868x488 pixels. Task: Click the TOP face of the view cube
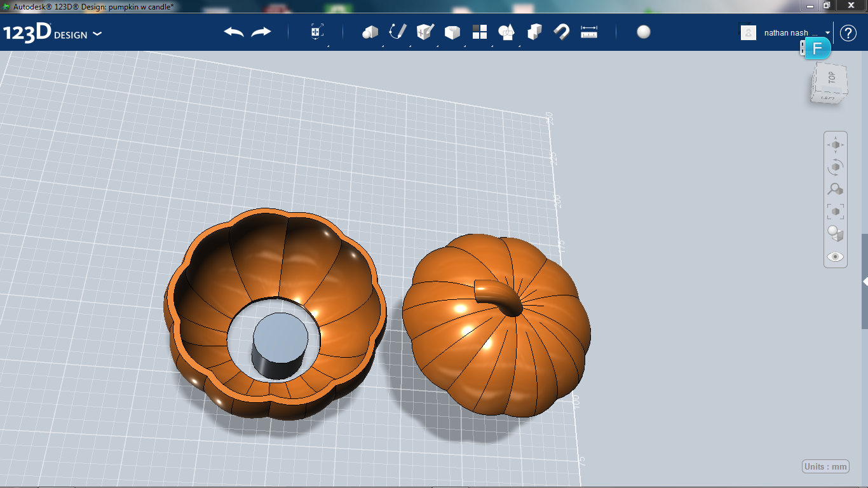pos(830,78)
